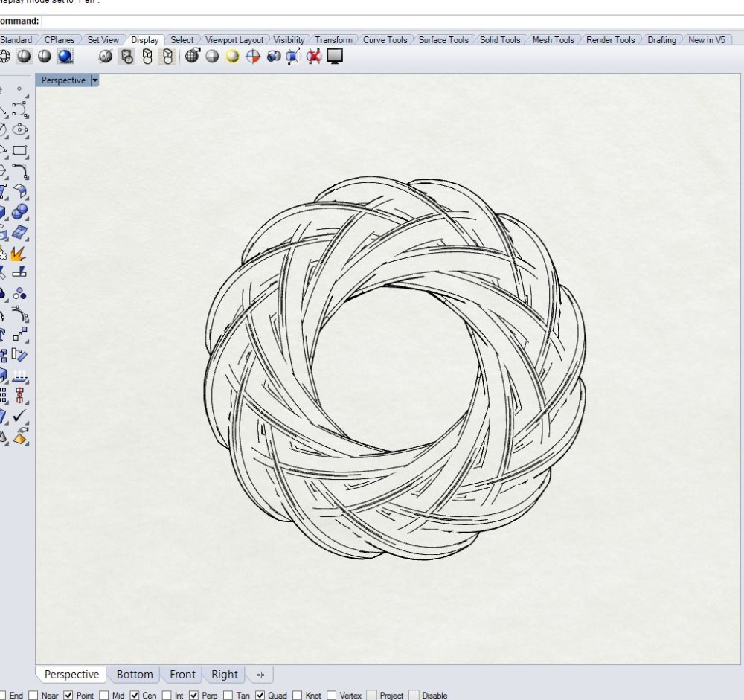
Task: Switch to the Solid Tools tab
Action: [x=500, y=40]
